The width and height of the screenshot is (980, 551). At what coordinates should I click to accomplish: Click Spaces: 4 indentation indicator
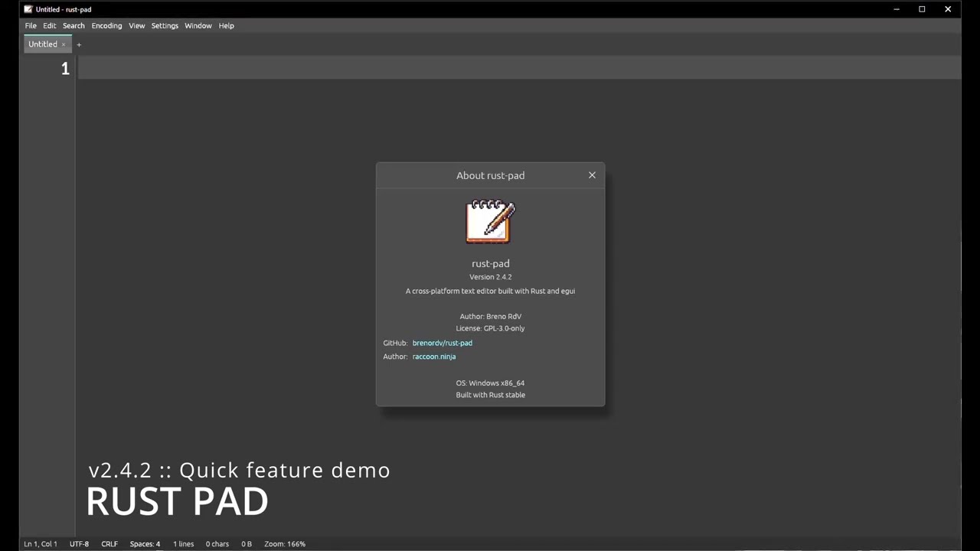click(x=145, y=544)
